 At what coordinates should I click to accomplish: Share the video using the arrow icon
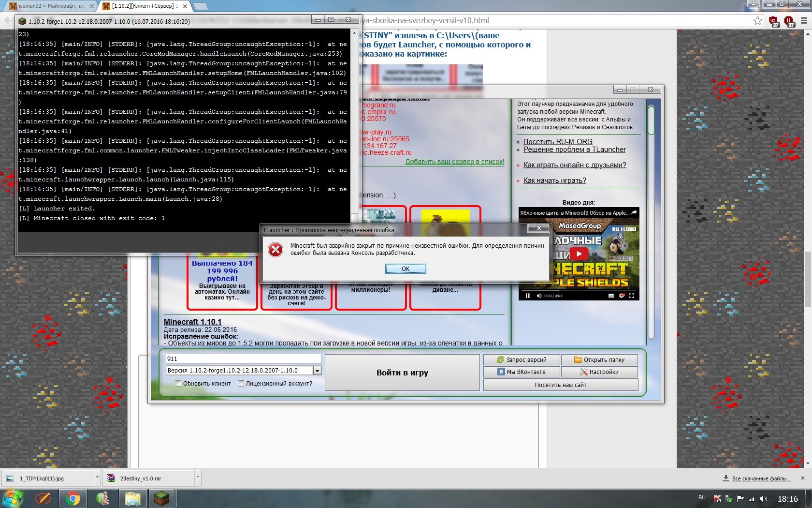click(634, 212)
